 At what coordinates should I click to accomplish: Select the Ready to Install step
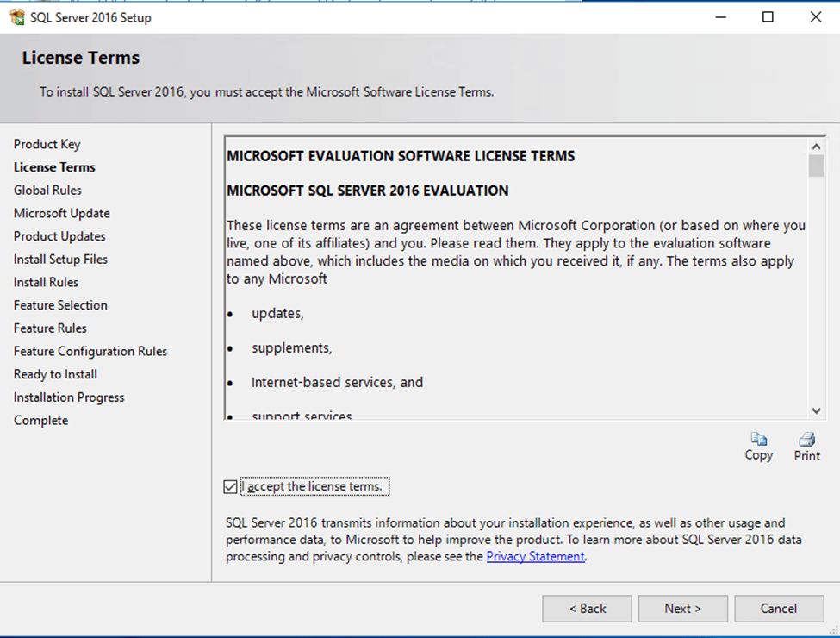click(55, 374)
